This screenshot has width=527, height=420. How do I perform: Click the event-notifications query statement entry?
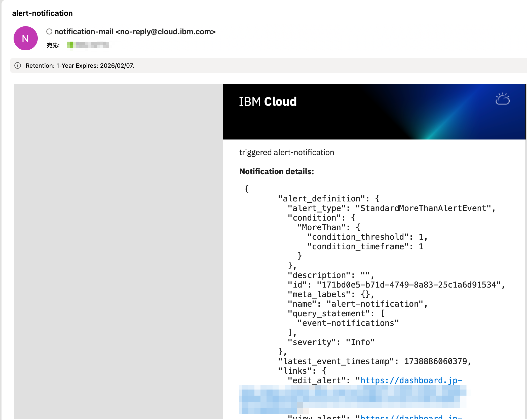tap(348, 323)
